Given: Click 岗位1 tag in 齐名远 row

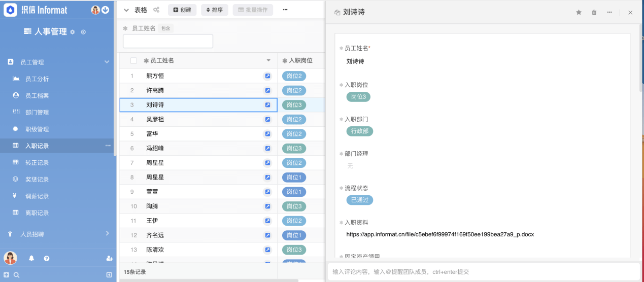Looking at the screenshot, I should click(x=294, y=235).
